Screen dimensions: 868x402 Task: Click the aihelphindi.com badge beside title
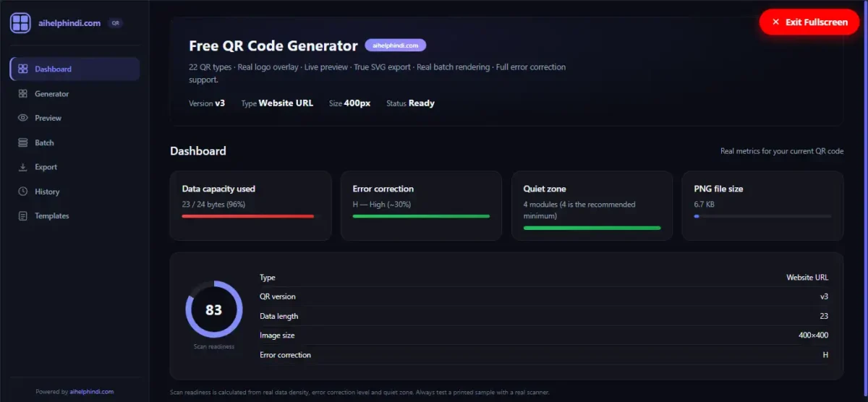(396, 45)
